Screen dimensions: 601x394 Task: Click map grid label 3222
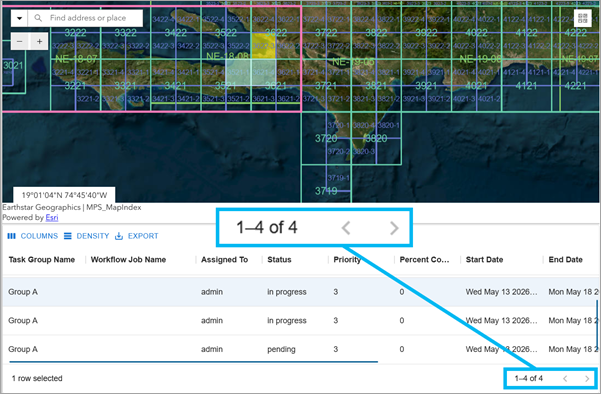(76, 33)
